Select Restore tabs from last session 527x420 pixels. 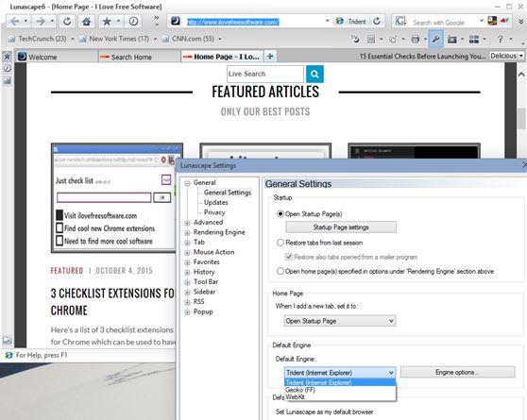(280, 243)
